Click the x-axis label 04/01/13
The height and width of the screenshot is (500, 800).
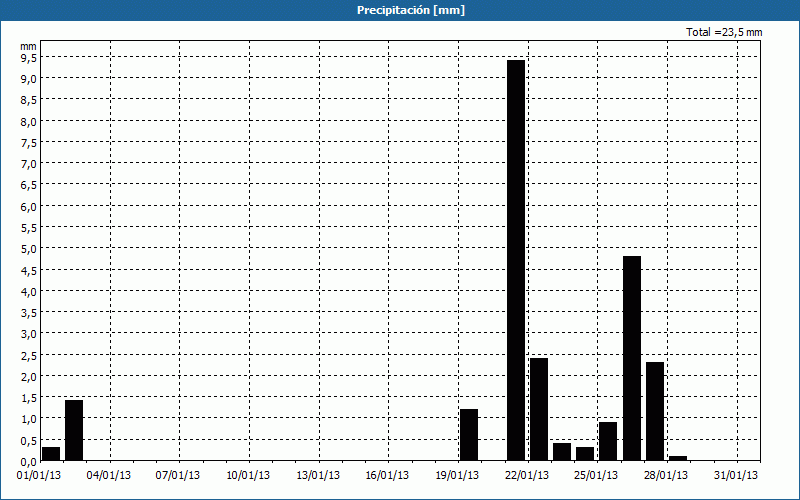109,476
